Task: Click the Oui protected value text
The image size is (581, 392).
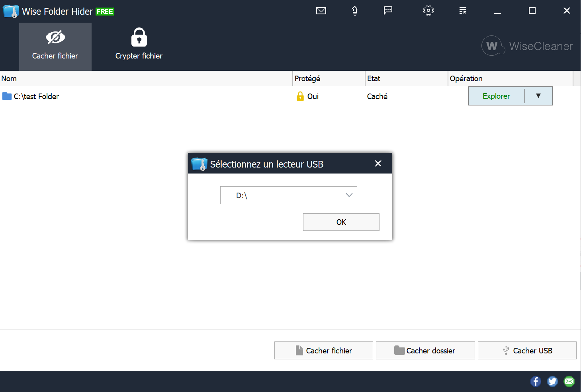Action: click(x=313, y=96)
